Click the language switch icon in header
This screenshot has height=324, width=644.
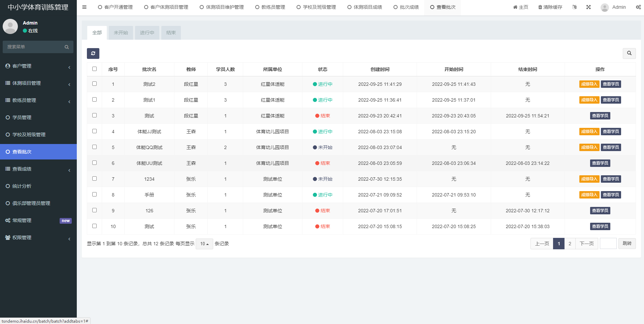(x=574, y=7)
